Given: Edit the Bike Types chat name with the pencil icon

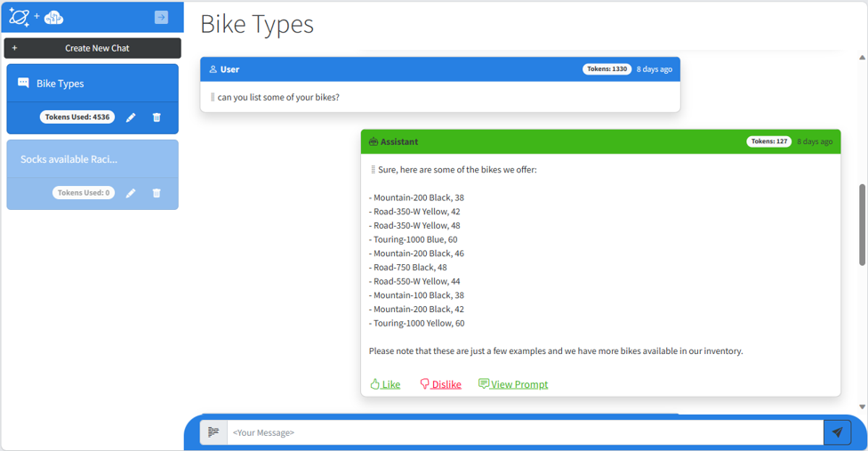Looking at the screenshot, I should (131, 117).
